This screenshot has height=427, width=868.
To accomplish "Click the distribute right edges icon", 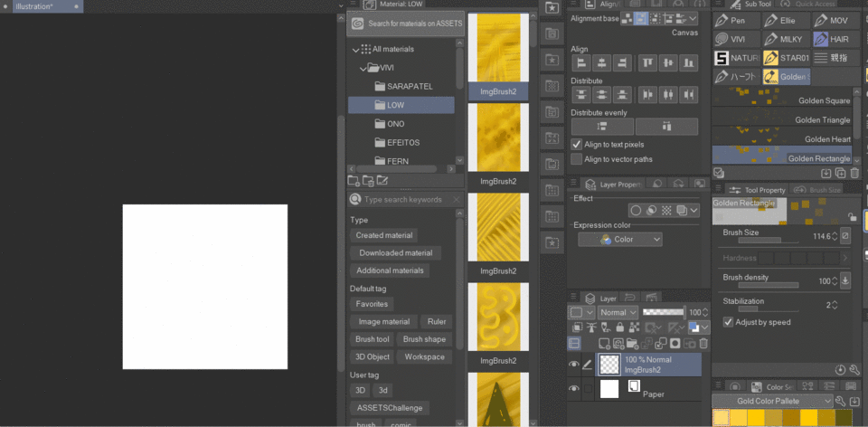I will (x=689, y=95).
